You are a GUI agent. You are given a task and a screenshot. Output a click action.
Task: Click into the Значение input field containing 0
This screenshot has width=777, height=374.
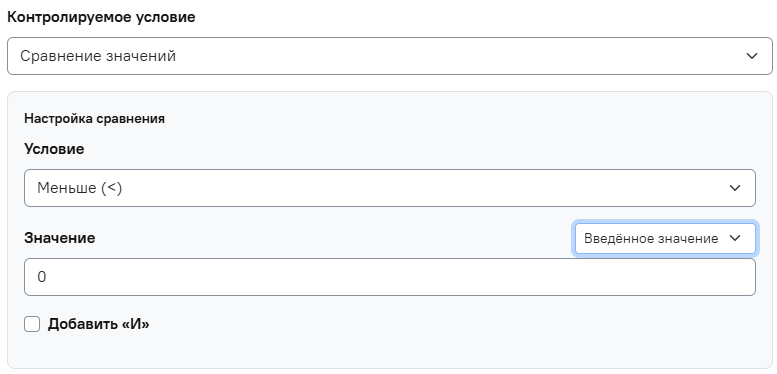(389, 277)
